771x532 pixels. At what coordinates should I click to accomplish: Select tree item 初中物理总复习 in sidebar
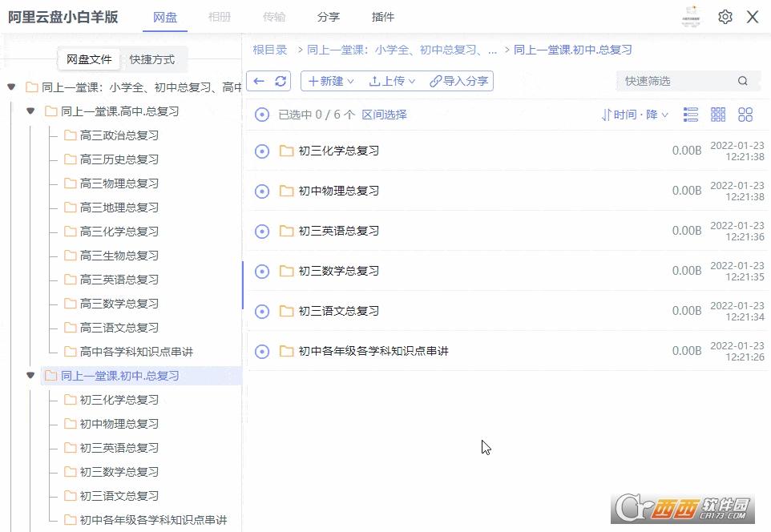[119, 424]
